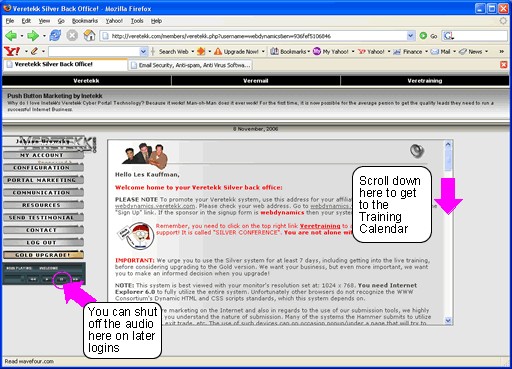Switch to the Email Security tab
Viewport: 512px width, 369px height.
pyautogui.click(x=190, y=65)
